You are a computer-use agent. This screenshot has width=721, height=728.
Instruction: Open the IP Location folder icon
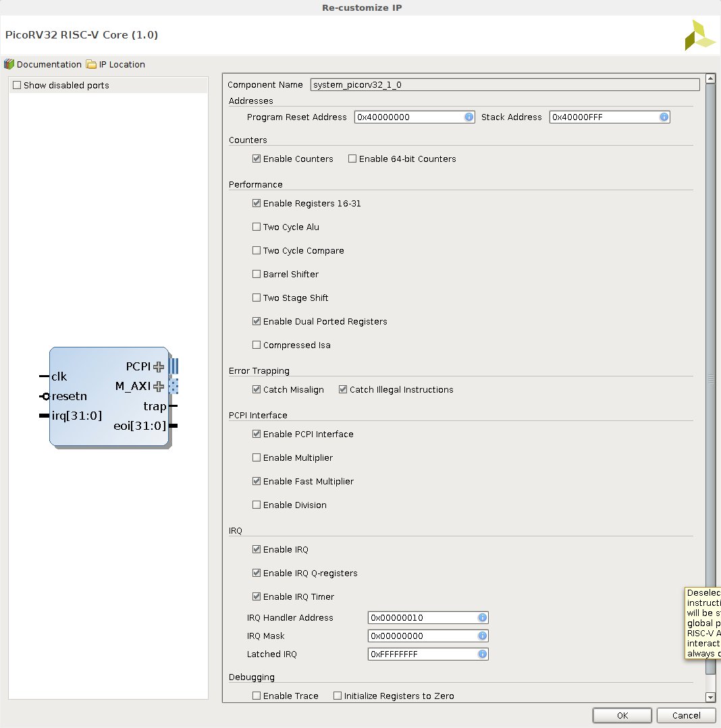coord(92,64)
